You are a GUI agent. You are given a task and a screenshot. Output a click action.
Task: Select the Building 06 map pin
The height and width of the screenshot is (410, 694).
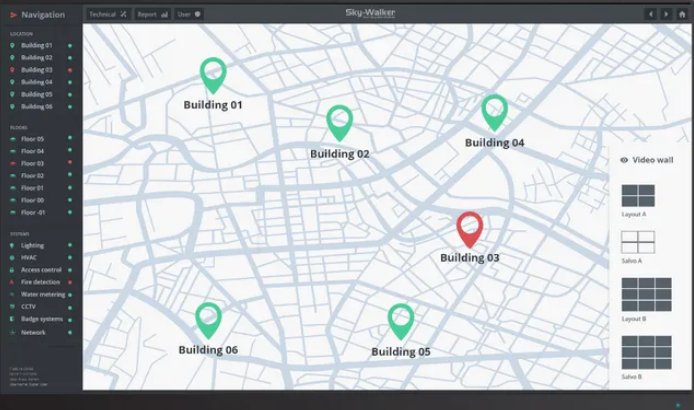coord(208,321)
